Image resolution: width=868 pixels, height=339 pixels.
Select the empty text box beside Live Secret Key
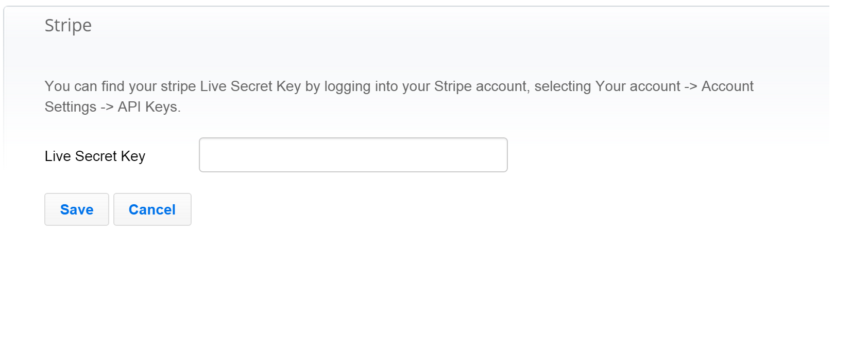(353, 155)
